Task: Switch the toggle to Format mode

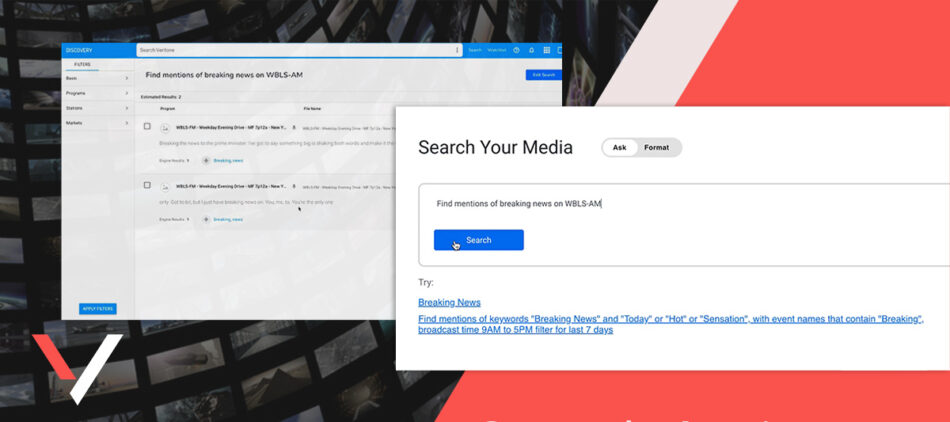Action: pyautogui.click(x=657, y=148)
